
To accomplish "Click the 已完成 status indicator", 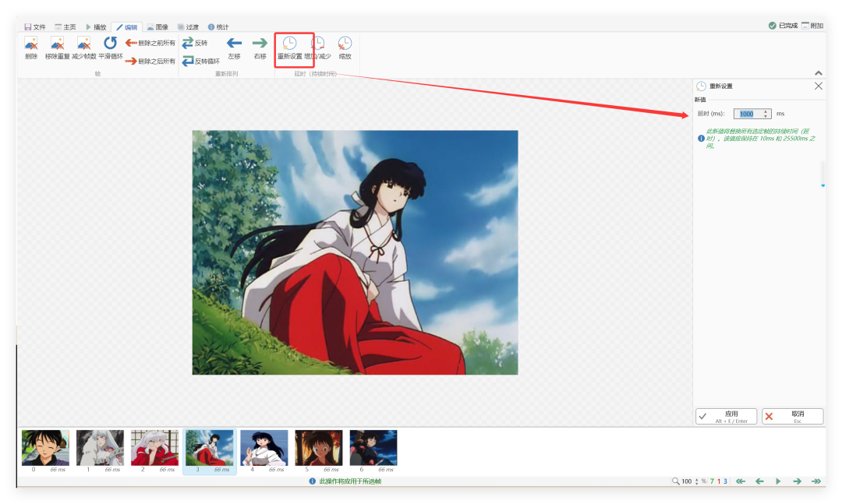I will pos(783,25).
